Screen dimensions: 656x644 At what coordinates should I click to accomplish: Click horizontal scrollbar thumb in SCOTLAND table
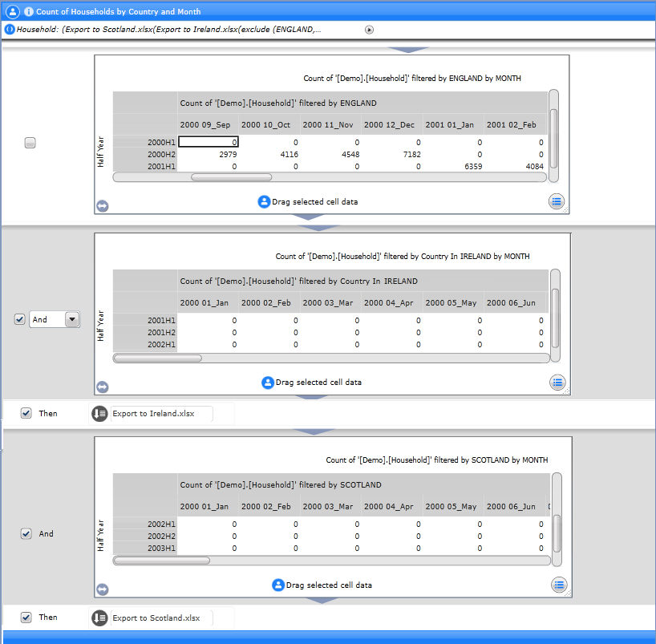point(162,561)
